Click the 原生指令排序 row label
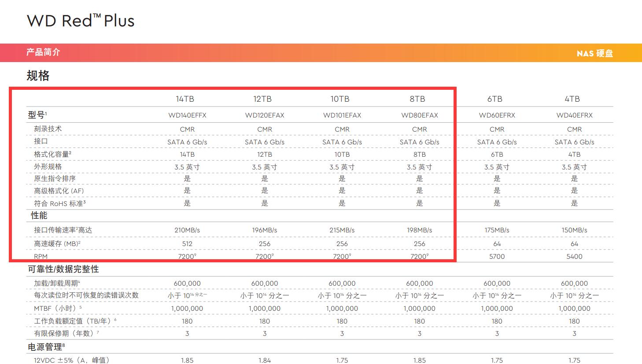Viewport: 642px width, 364px height. [x=55, y=178]
